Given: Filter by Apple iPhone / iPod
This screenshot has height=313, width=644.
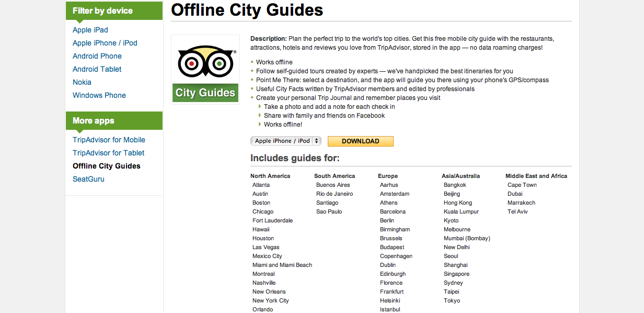Looking at the screenshot, I should pyautogui.click(x=105, y=43).
